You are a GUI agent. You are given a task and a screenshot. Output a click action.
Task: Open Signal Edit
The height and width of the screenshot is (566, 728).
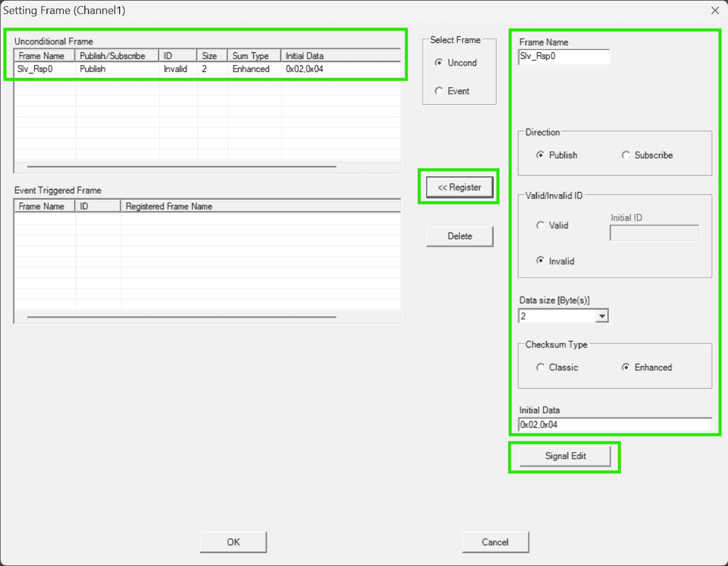click(564, 456)
